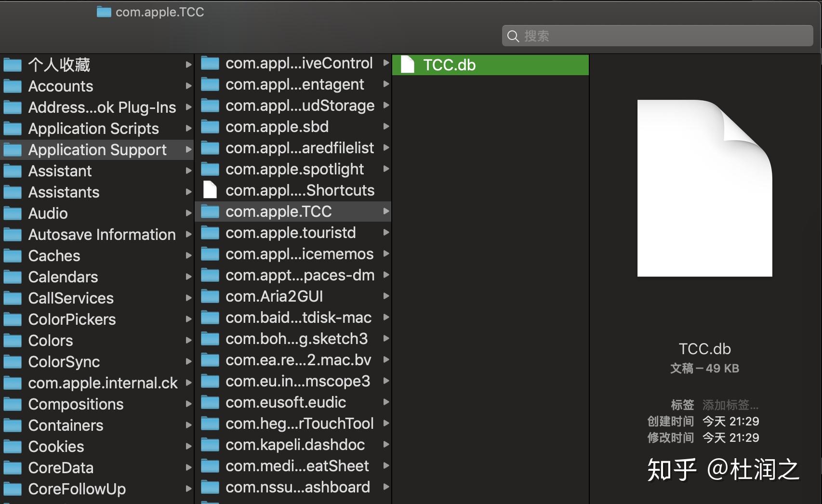The width and height of the screenshot is (822, 504).
Task: Select the Application Support folder icon
Action: (13, 149)
